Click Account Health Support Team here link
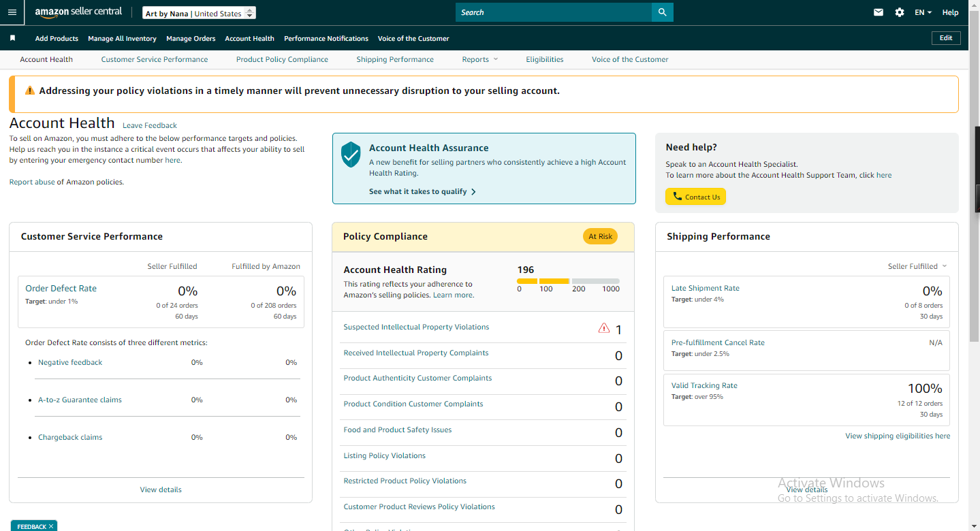Viewport: 980px width, 531px height. (x=884, y=175)
